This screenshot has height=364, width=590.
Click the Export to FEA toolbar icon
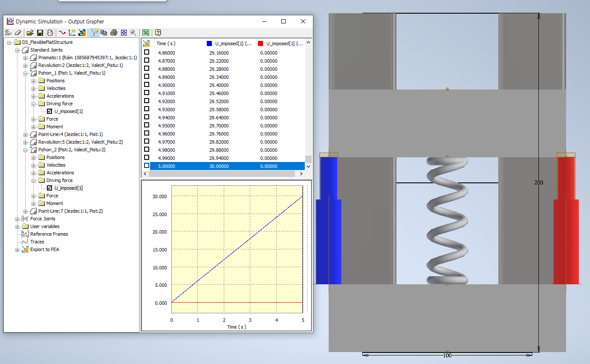pyautogui.click(x=82, y=32)
